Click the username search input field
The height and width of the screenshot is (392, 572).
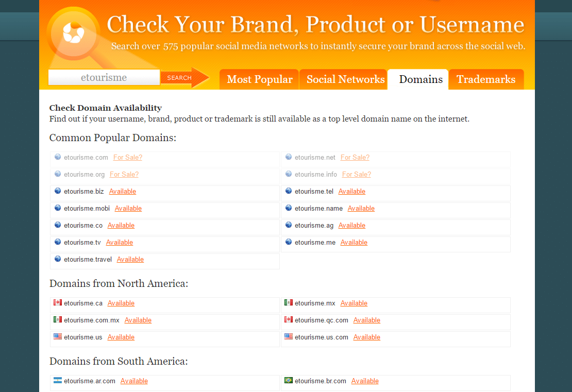click(x=104, y=78)
